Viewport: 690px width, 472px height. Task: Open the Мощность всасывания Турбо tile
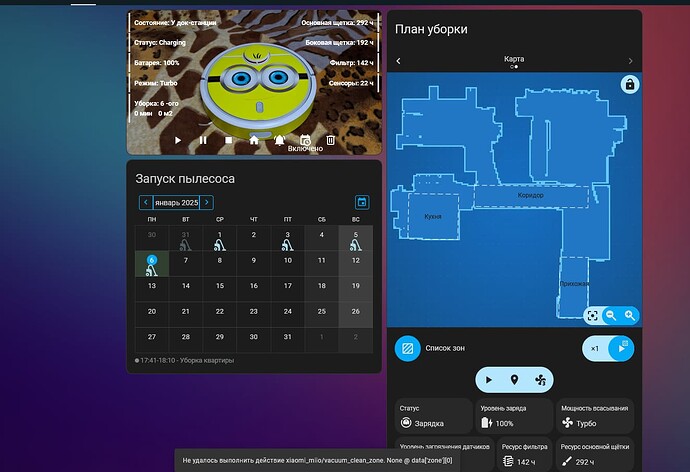point(595,416)
